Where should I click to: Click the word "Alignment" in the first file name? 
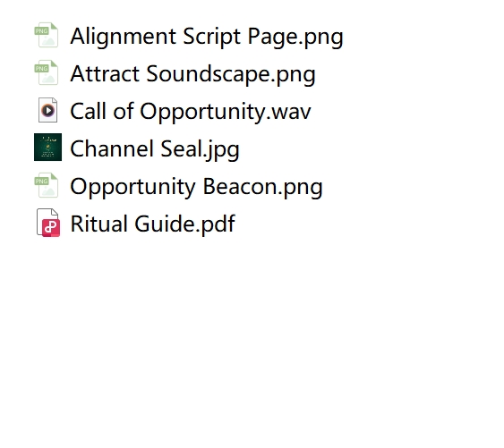(124, 37)
